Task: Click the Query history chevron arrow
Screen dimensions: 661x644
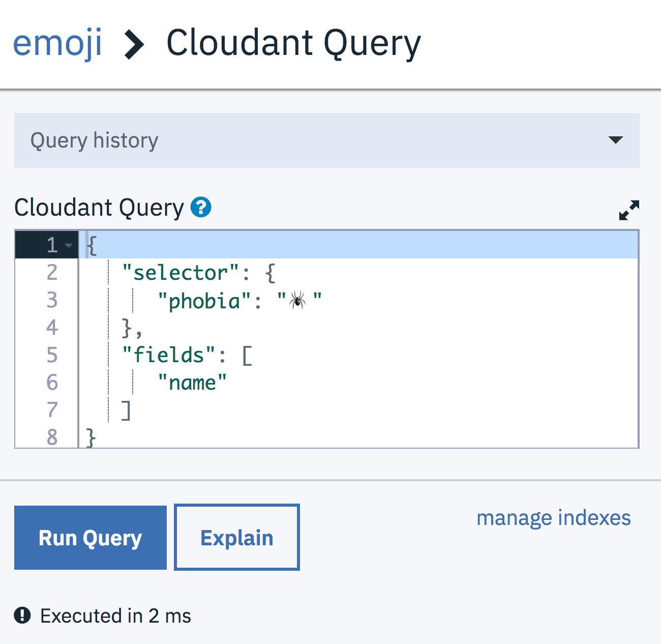Action: [616, 140]
